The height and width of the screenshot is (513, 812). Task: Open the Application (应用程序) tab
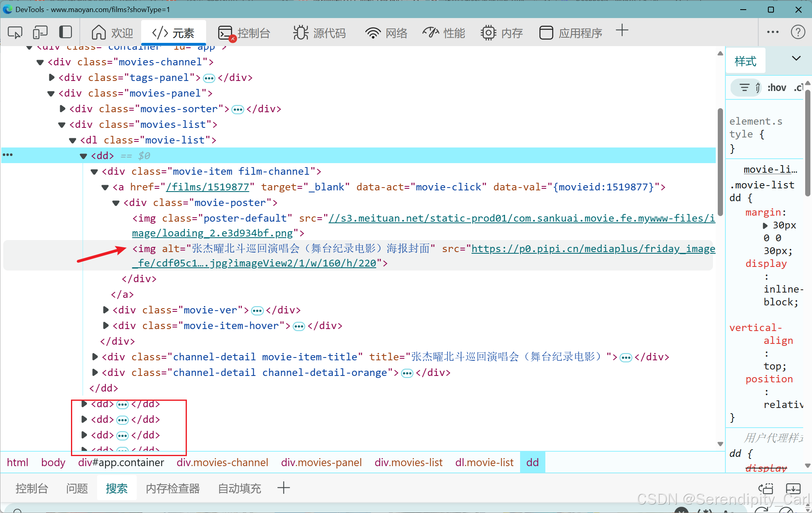tap(571, 33)
